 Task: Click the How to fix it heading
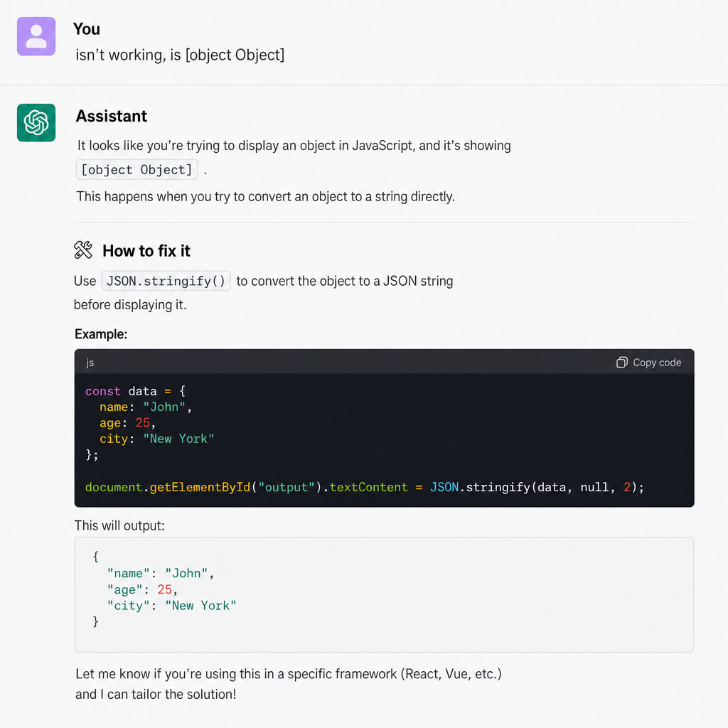coord(146,251)
